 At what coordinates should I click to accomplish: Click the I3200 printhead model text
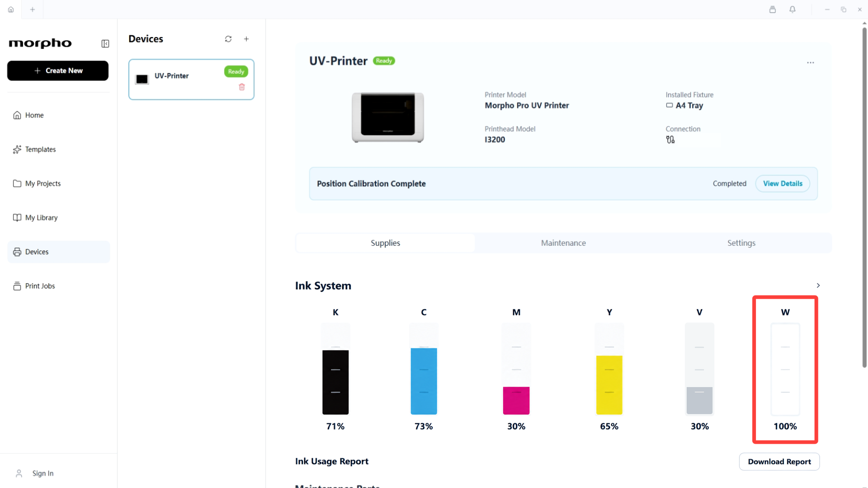coord(495,140)
